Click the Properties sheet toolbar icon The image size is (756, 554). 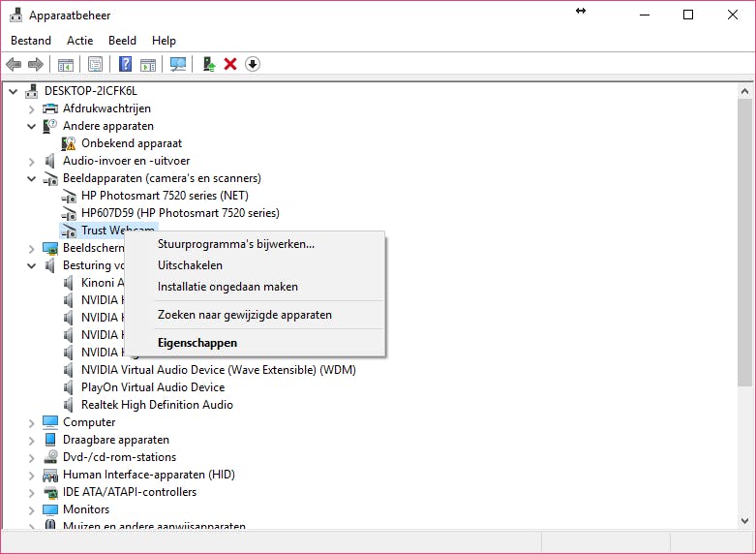(x=95, y=64)
